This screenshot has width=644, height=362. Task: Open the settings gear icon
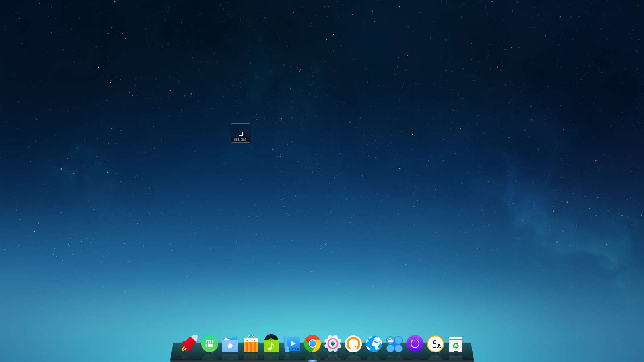333,343
